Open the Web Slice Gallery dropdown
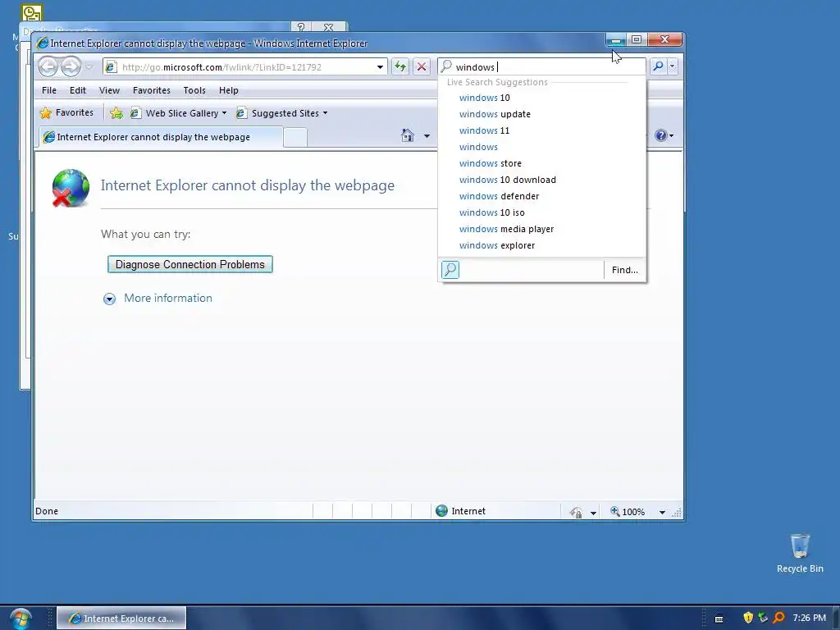 [179, 113]
